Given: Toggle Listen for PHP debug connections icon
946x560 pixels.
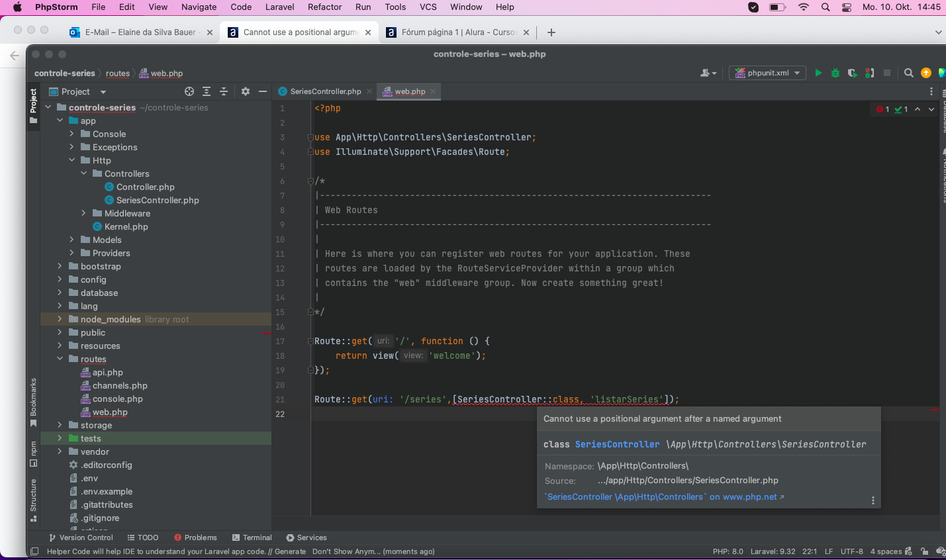Looking at the screenshot, I should tap(869, 73).
